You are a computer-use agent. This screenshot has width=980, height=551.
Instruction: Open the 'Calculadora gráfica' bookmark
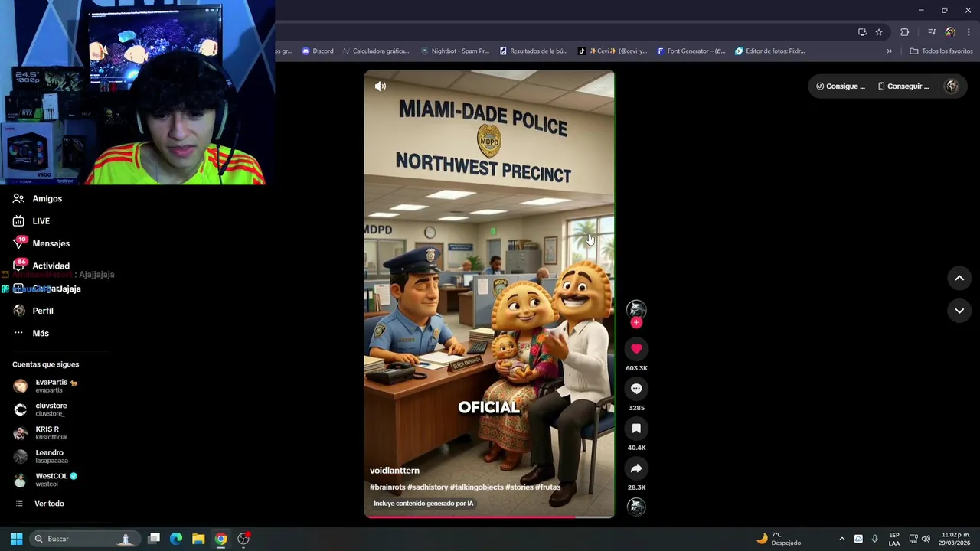pos(376,51)
